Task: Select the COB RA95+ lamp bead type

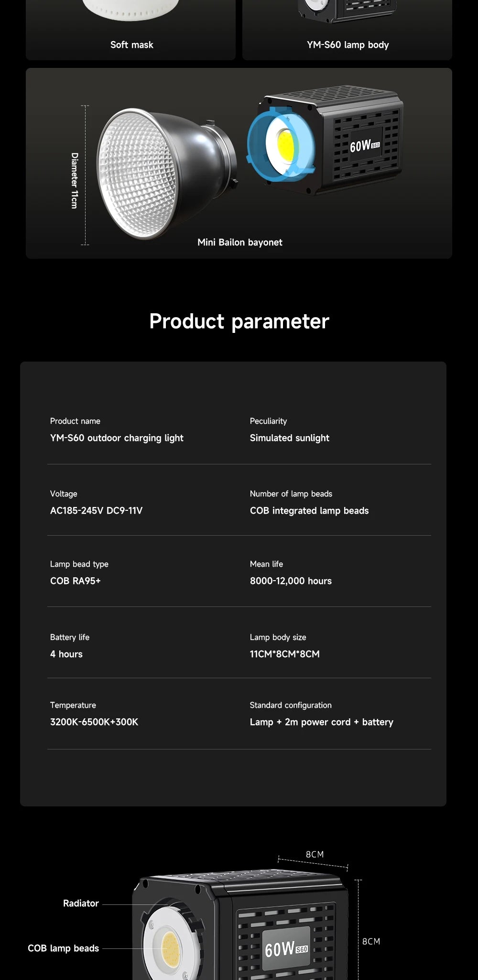Action: pos(76,581)
